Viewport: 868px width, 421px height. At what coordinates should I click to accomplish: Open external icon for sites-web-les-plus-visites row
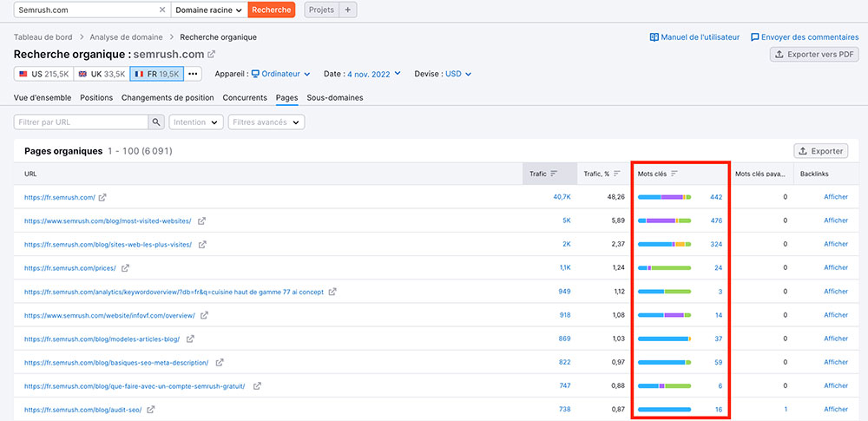coord(202,244)
